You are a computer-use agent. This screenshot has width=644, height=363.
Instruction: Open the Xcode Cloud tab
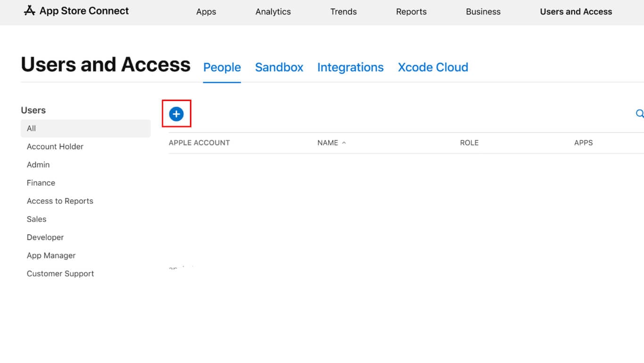point(433,68)
